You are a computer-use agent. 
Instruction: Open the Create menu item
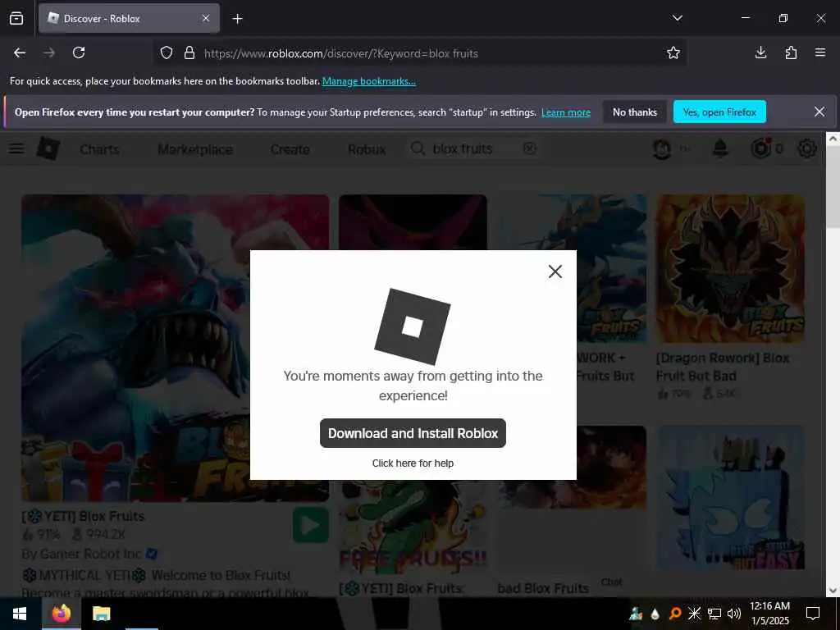click(x=290, y=149)
